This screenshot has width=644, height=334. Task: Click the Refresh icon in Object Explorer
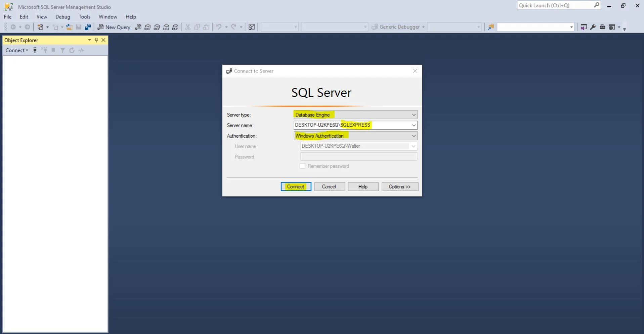tap(72, 50)
